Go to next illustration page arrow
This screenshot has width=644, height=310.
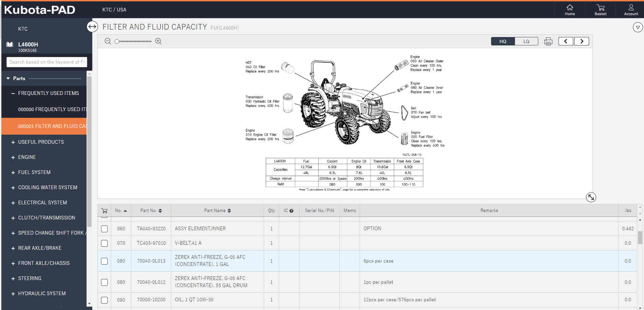tap(581, 41)
